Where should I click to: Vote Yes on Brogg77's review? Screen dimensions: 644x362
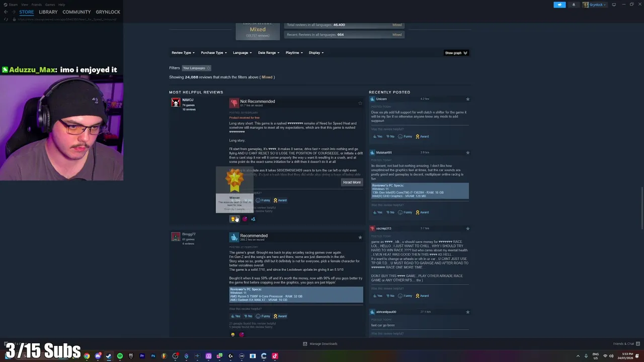(x=235, y=316)
